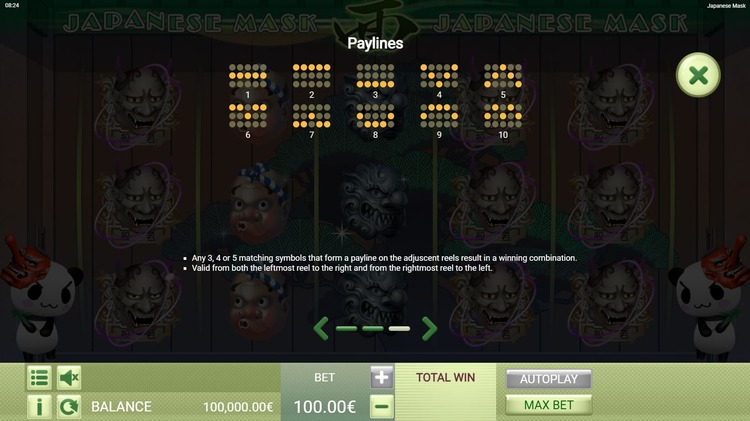Viewport: 750px width, 421px height.
Task: Select the MAX BET button
Action: click(x=549, y=405)
